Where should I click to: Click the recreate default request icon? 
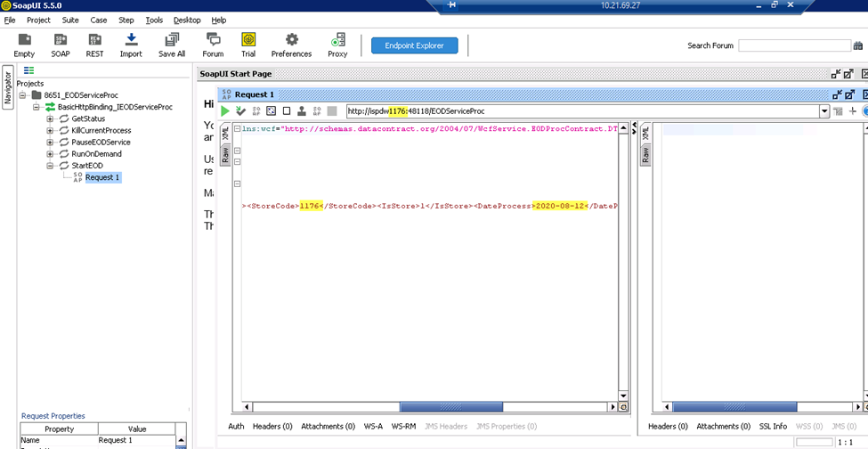pyautogui.click(x=272, y=110)
